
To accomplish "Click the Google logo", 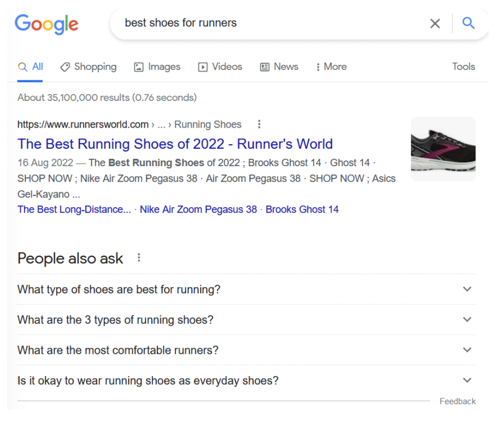I will coord(46,24).
